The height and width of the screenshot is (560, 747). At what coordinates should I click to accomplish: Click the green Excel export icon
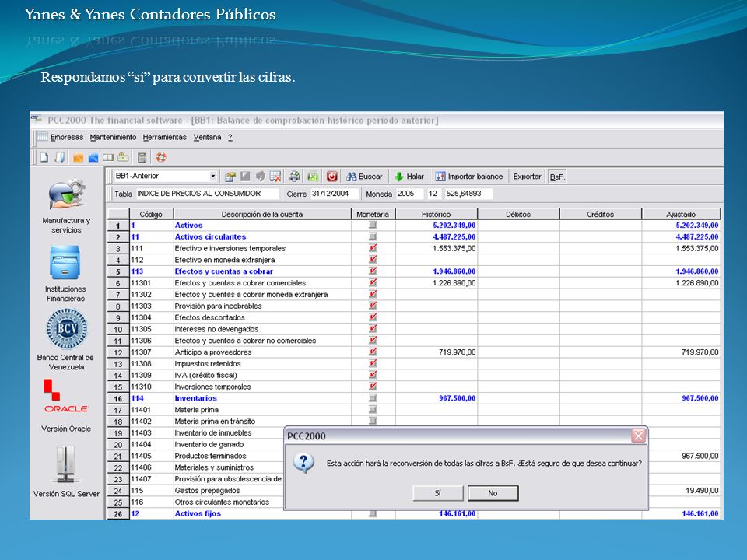313,177
